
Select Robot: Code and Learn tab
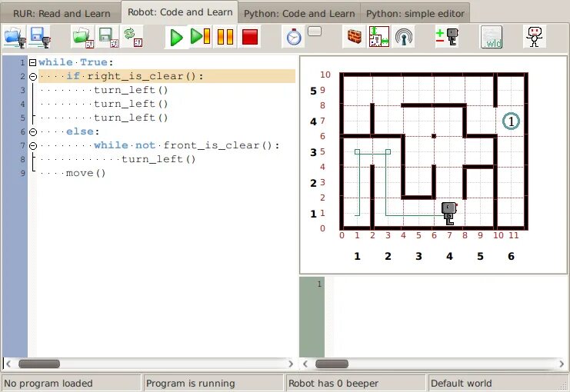coord(180,12)
